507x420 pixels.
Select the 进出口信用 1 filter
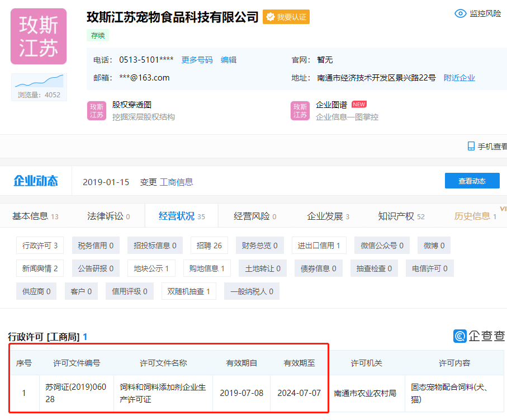[319, 246]
